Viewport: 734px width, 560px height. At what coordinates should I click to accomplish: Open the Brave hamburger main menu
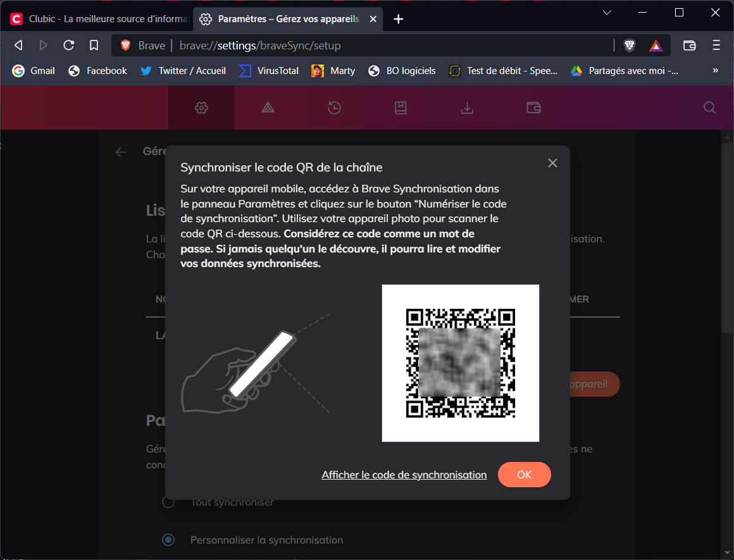pos(716,46)
